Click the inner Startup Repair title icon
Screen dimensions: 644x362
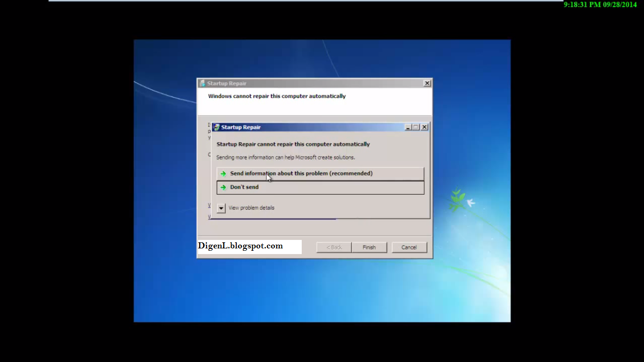coord(216,127)
